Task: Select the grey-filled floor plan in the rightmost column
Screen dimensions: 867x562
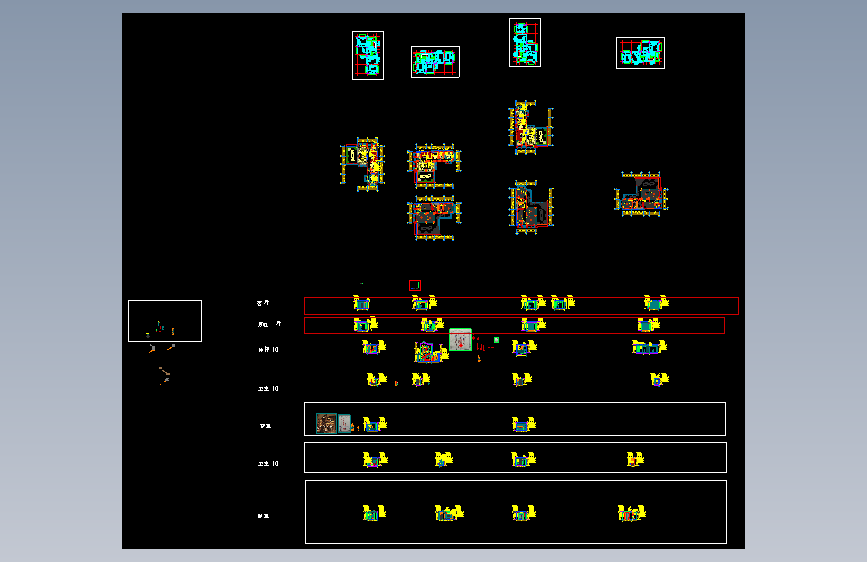Action: [x=641, y=194]
